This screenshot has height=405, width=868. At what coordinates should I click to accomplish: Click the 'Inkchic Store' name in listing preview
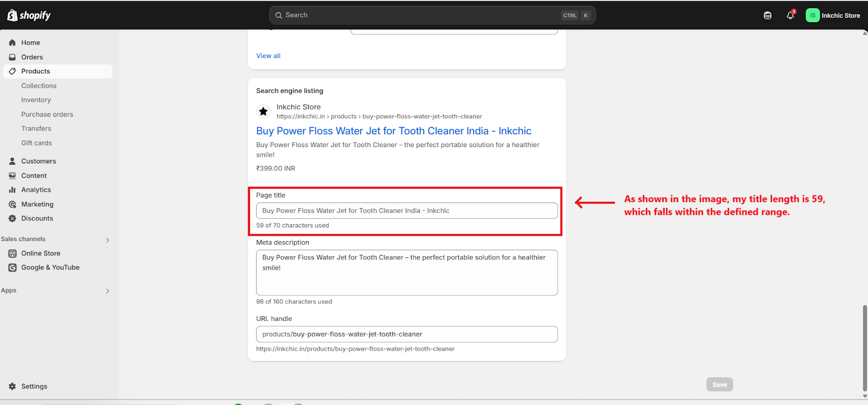point(298,107)
